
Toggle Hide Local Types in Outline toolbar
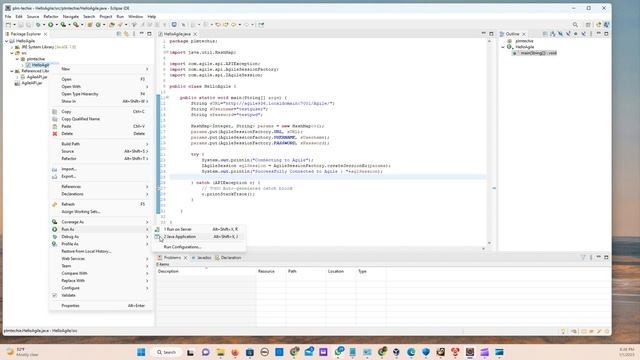(x=584, y=34)
